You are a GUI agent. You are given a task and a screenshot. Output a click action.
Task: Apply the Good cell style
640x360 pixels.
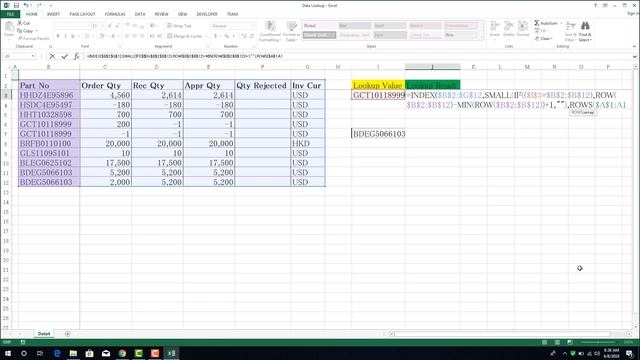[x=390, y=26]
